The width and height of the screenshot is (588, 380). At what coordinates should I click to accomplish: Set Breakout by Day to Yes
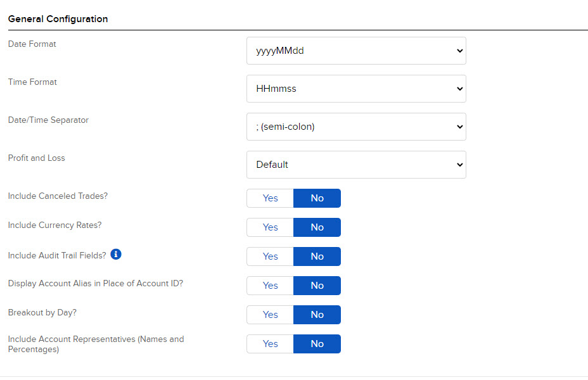coord(270,315)
